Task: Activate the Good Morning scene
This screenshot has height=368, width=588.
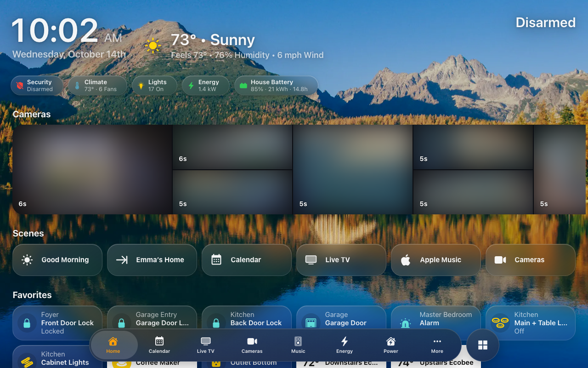Action: (x=57, y=260)
